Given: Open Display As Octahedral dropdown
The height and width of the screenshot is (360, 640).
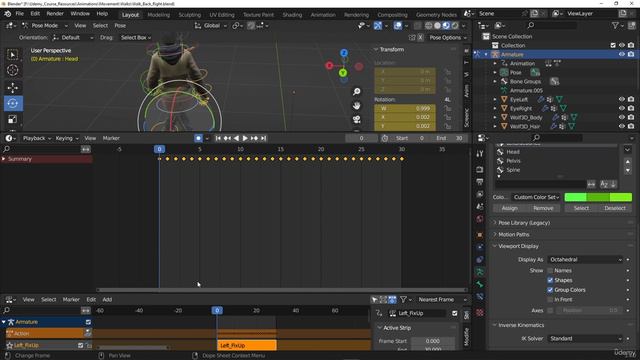Looking at the screenshot, I should pos(585,260).
